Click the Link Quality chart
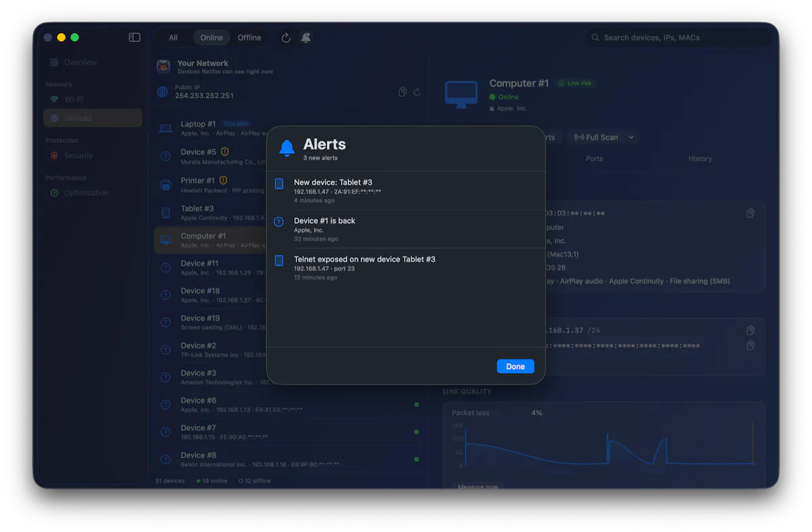The image size is (812, 532). (604, 445)
